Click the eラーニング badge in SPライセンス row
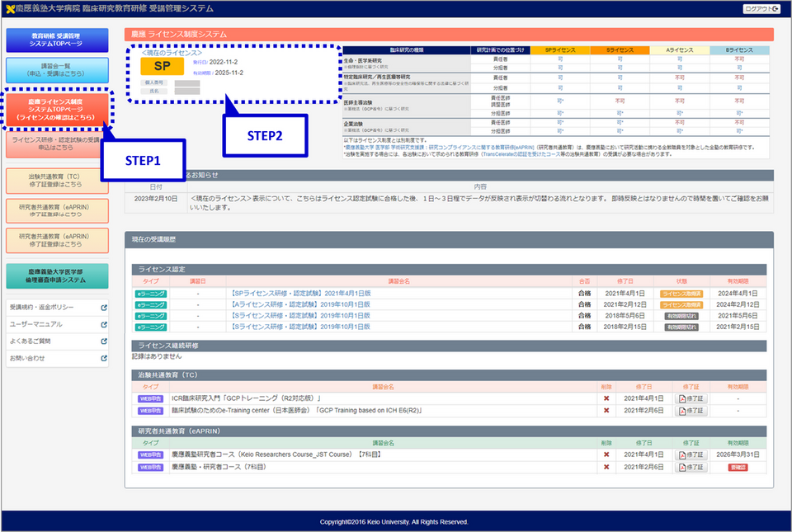 (x=150, y=294)
